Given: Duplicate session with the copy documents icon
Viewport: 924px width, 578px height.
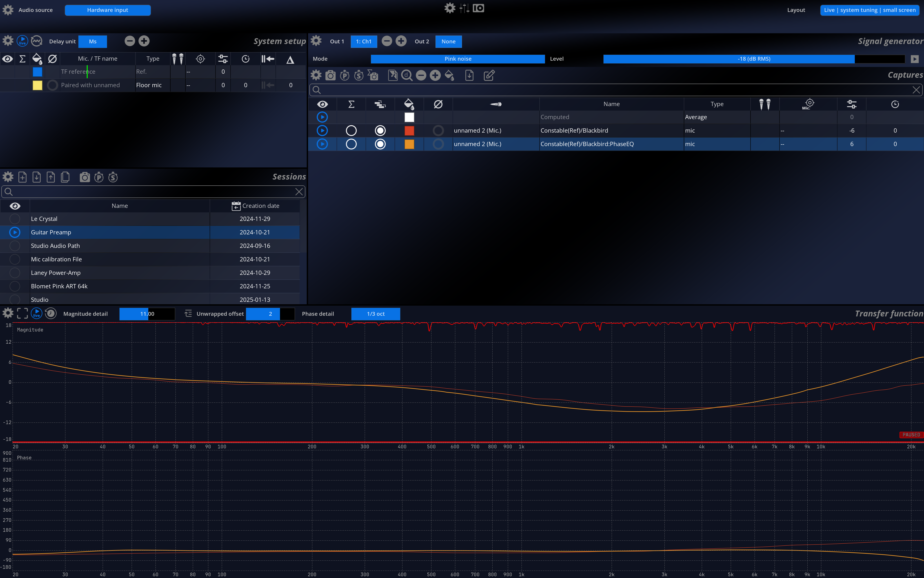Looking at the screenshot, I should pos(65,177).
